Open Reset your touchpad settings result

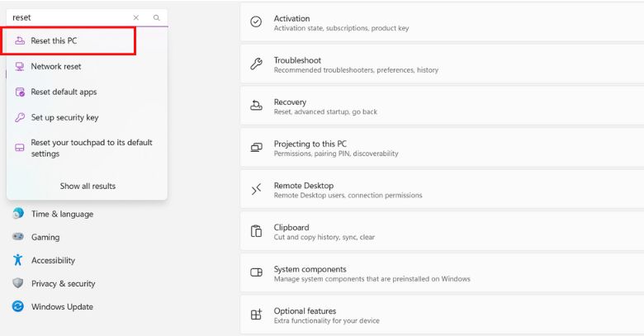pyautogui.click(x=91, y=148)
